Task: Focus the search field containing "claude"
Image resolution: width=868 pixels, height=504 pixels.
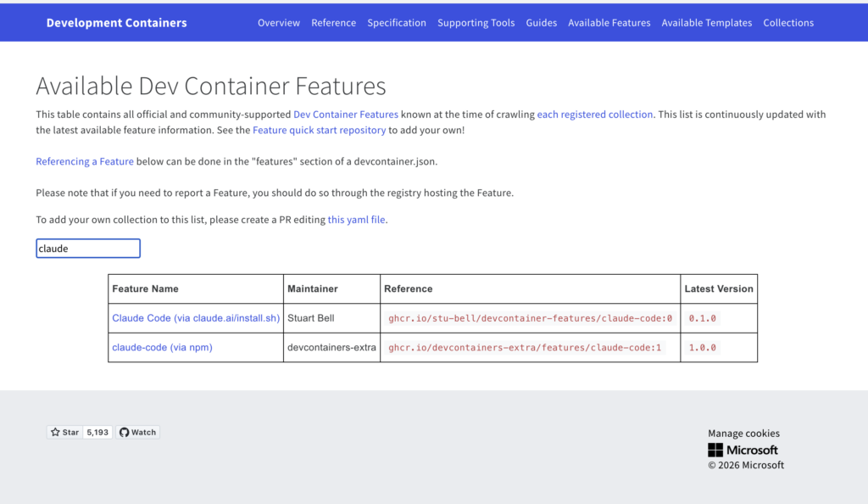Action: tap(88, 249)
